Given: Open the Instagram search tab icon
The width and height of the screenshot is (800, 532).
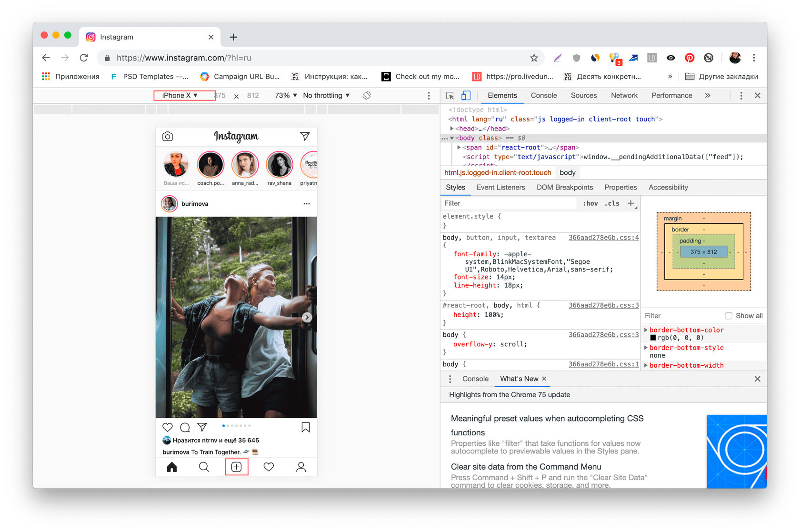Looking at the screenshot, I should 204,467.
